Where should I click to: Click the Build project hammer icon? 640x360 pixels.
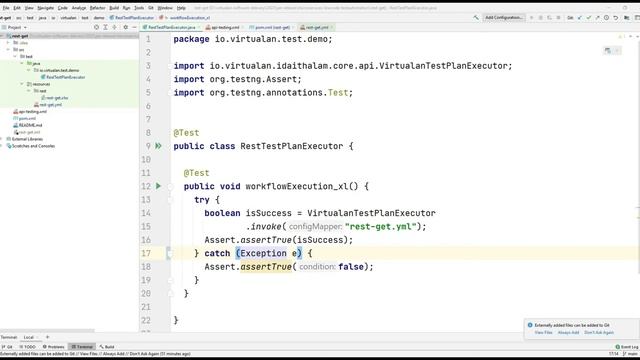476,18
